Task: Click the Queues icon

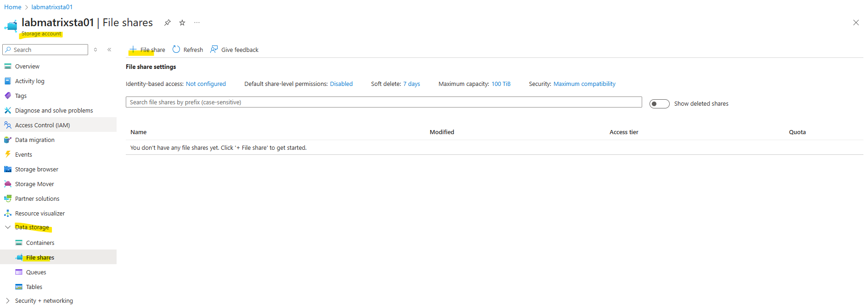Action: tap(19, 272)
